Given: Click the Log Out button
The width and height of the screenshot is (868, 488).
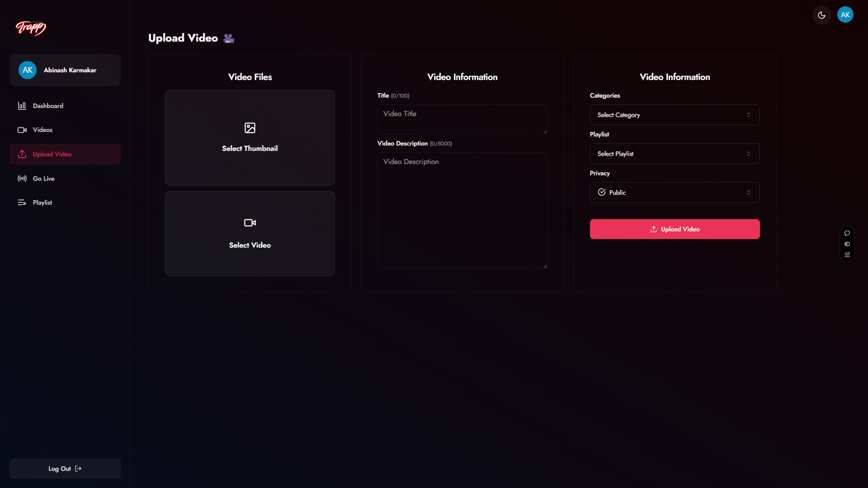Looking at the screenshot, I should pyautogui.click(x=65, y=469).
